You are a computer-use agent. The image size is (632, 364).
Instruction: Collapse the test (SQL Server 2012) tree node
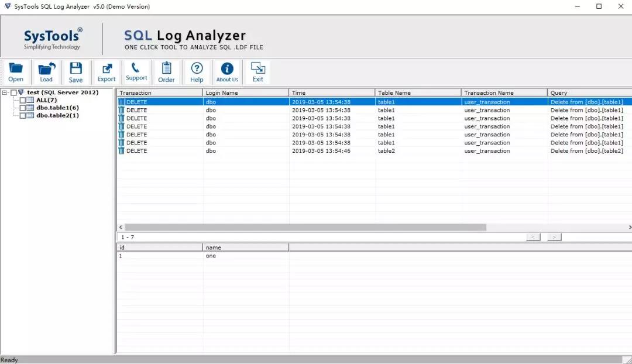5,92
